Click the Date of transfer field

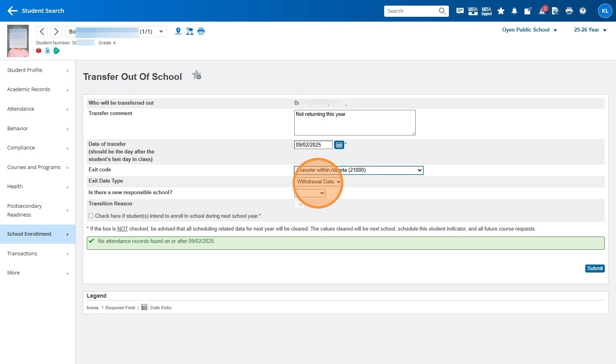(313, 145)
